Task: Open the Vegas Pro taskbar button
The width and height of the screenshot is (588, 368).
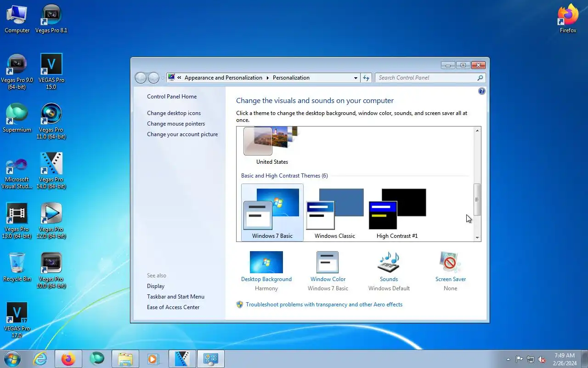Action: coord(182,359)
